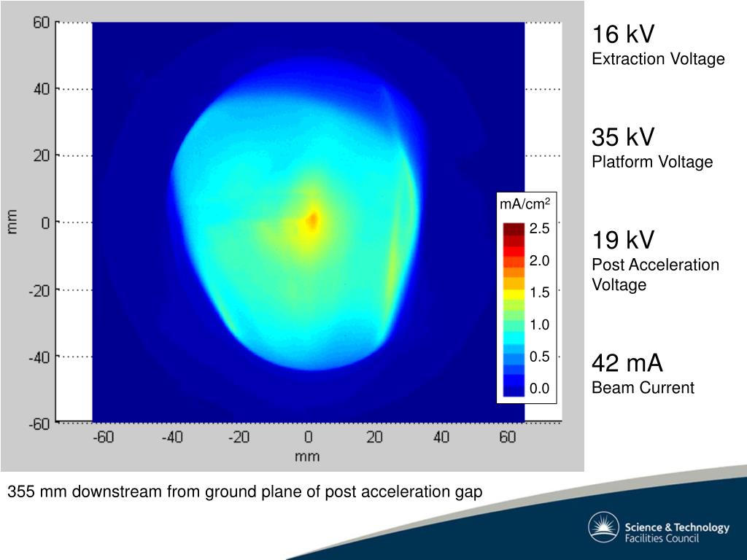Click the "0.5" colorbar tick label

tap(539, 357)
